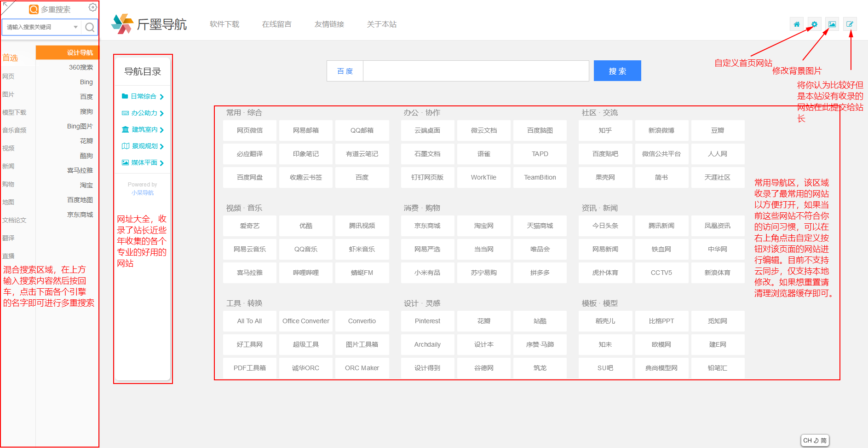Open the Pinterest site link
868x448 pixels.
point(427,321)
